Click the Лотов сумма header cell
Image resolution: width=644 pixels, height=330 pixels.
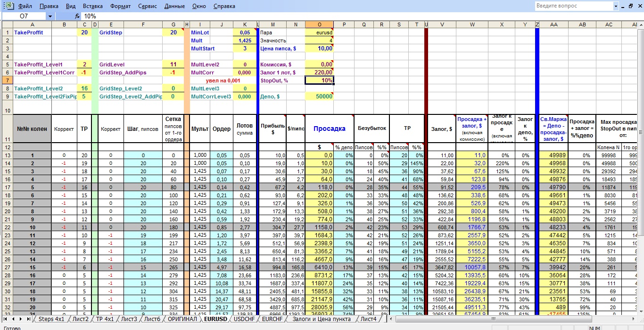(x=245, y=129)
